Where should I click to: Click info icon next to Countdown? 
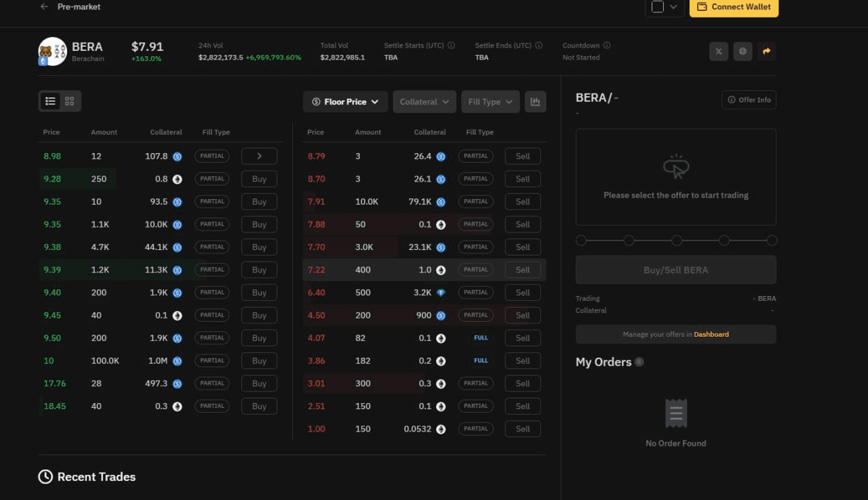coord(607,45)
